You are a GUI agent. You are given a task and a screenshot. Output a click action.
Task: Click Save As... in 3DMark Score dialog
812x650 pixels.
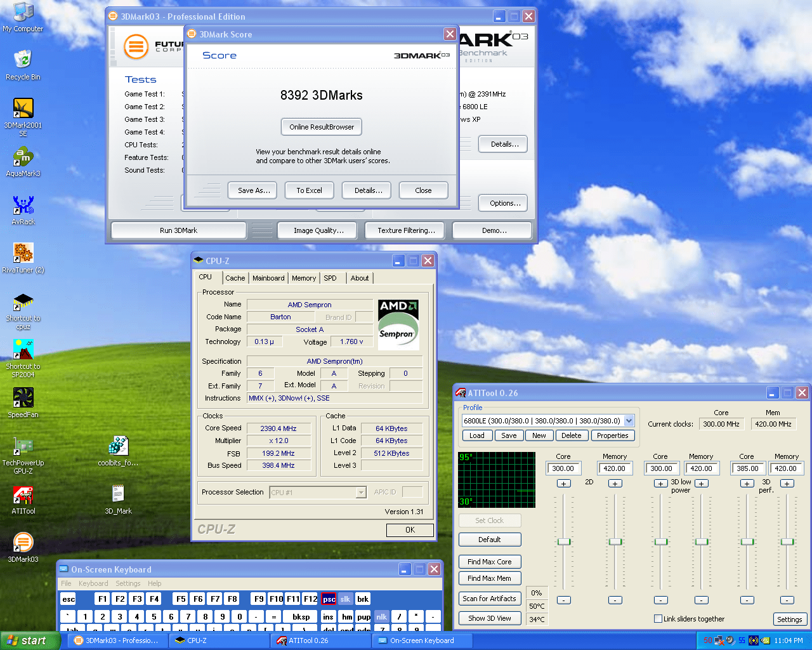pos(254,190)
